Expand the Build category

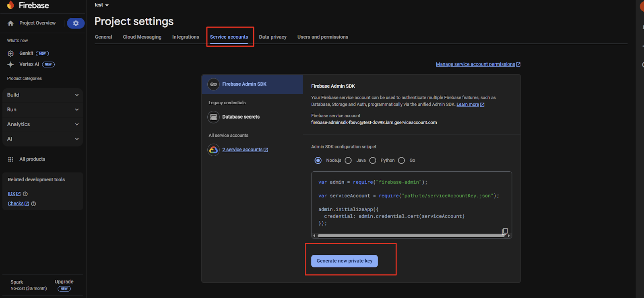coord(43,95)
